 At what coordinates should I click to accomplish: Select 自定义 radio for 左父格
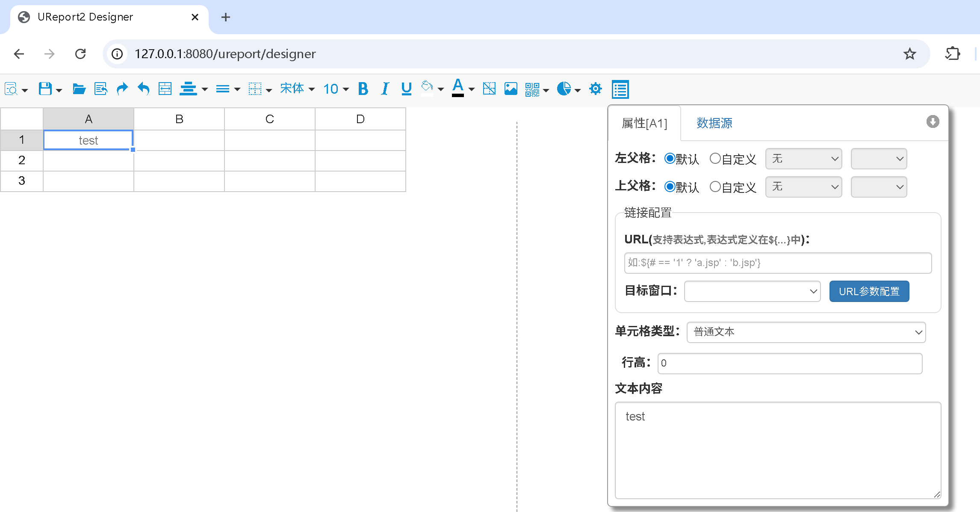(714, 158)
